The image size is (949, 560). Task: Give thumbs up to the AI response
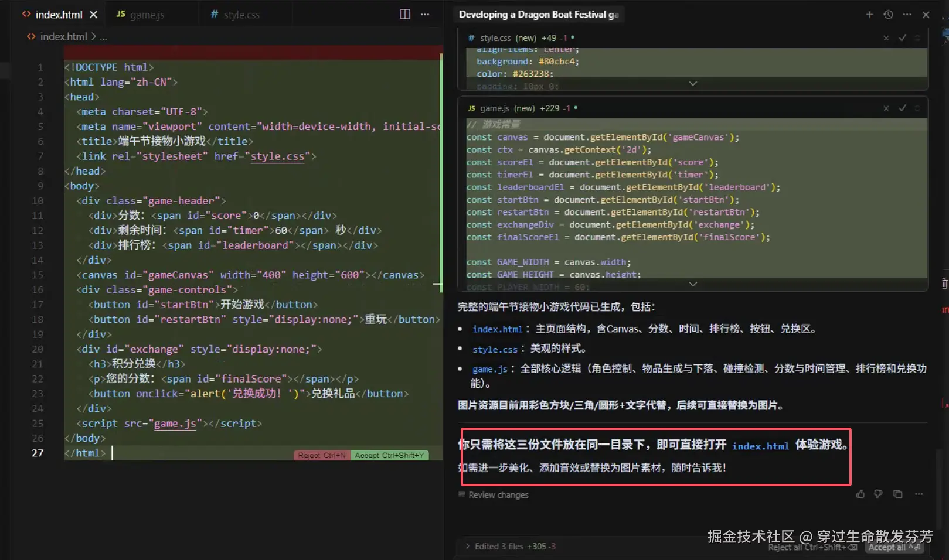coord(860,494)
